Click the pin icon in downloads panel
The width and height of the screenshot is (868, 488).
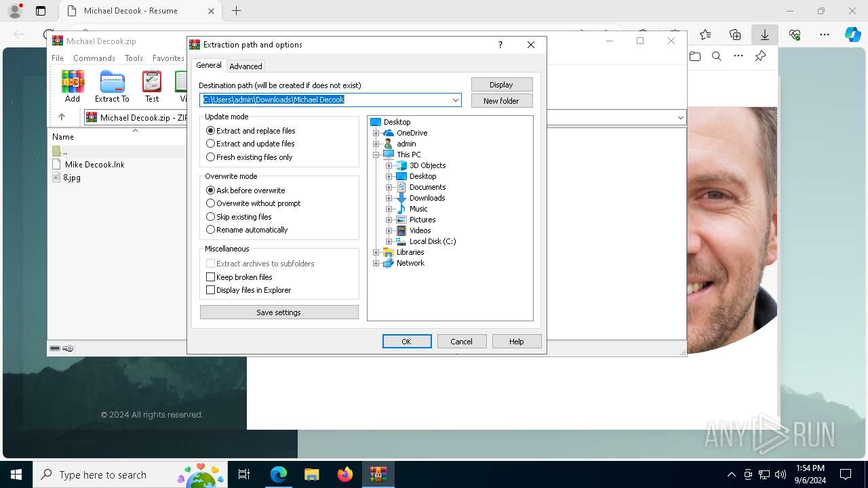point(760,56)
